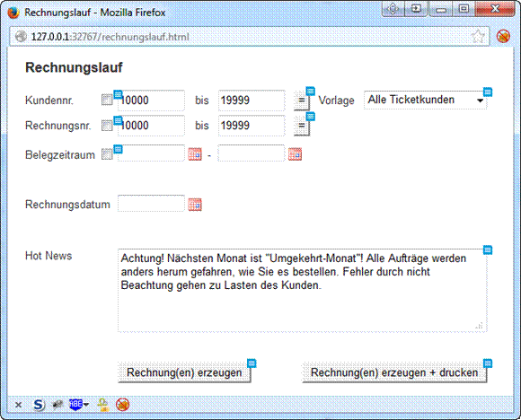
Task: Click the Rechnungslauf heading text
Action: 74,67
